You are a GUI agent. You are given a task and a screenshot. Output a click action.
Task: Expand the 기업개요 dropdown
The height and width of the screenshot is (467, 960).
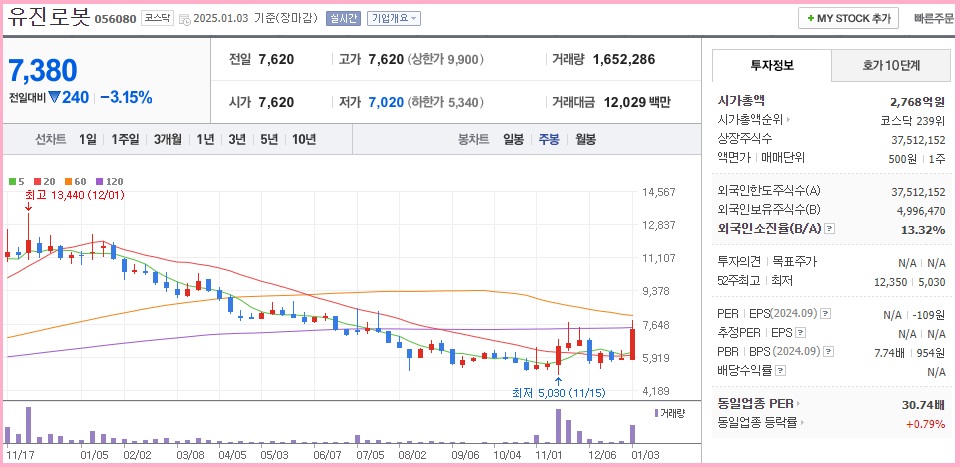pyautogui.click(x=394, y=18)
